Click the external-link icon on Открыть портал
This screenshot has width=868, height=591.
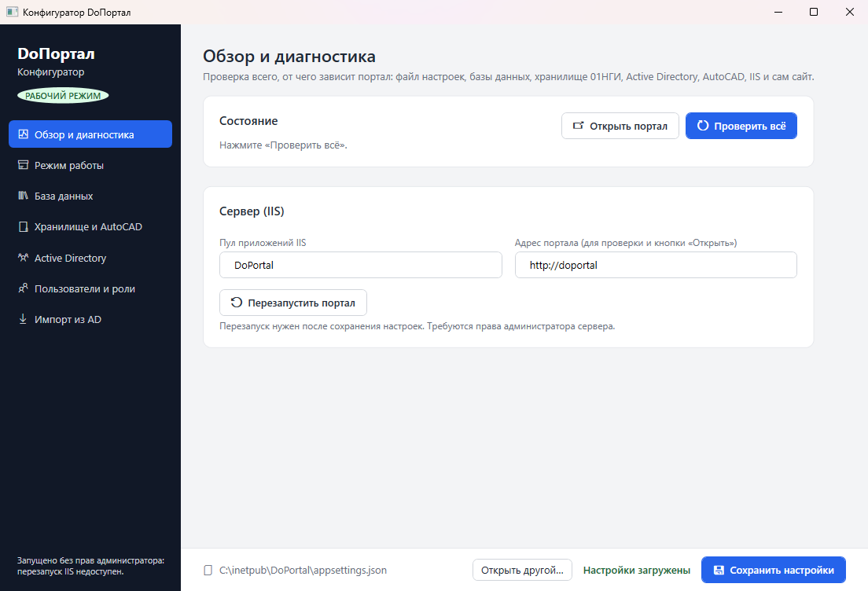point(578,126)
